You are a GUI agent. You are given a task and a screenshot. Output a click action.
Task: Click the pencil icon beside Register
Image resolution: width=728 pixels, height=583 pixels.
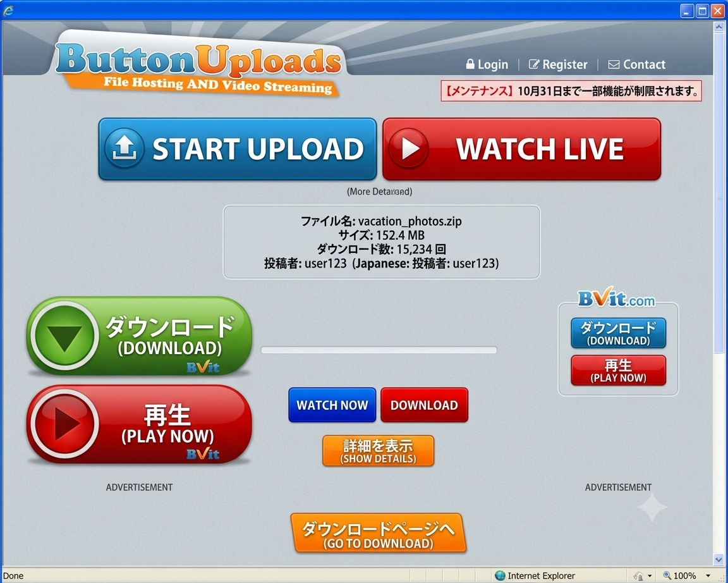[x=534, y=64]
